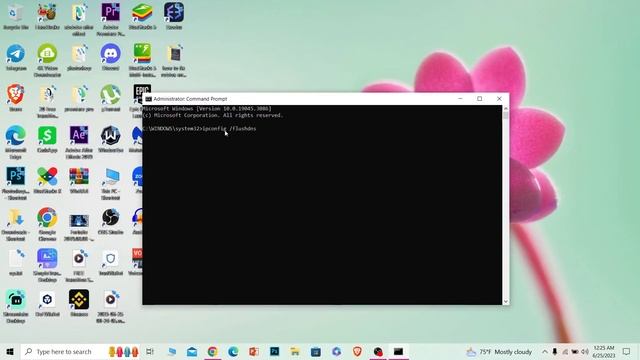The image size is (640, 360).
Task: Maximize the Command Prompt window
Action: [x=480, y=99]
